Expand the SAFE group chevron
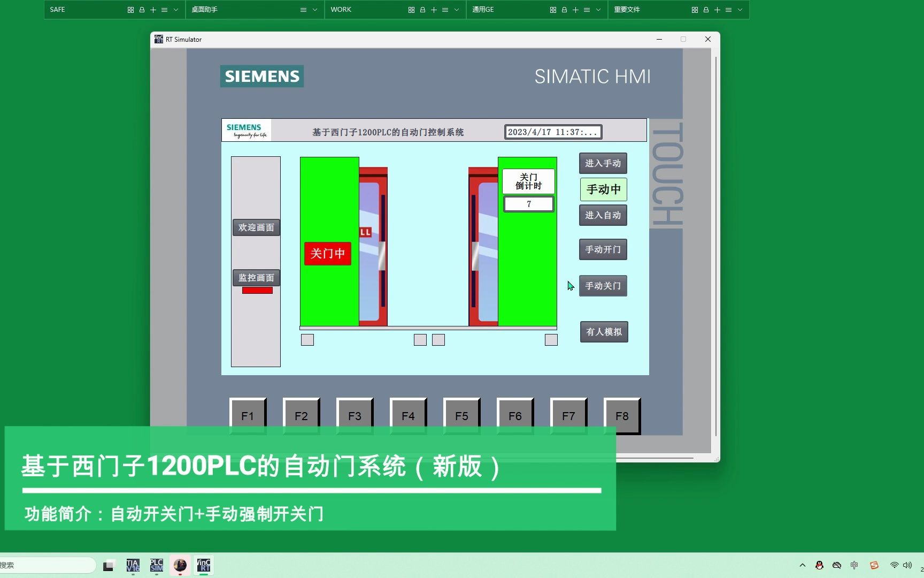 [175, 10]
